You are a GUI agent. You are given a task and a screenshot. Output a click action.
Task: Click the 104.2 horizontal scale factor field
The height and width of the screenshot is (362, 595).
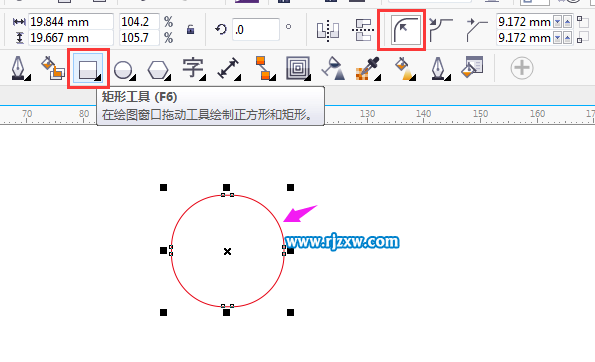click(x=139, y=22)
